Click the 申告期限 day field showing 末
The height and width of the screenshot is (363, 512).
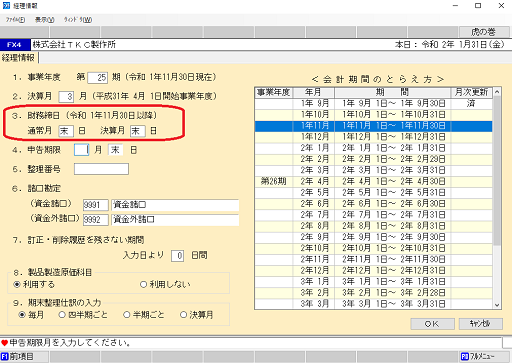115,150
